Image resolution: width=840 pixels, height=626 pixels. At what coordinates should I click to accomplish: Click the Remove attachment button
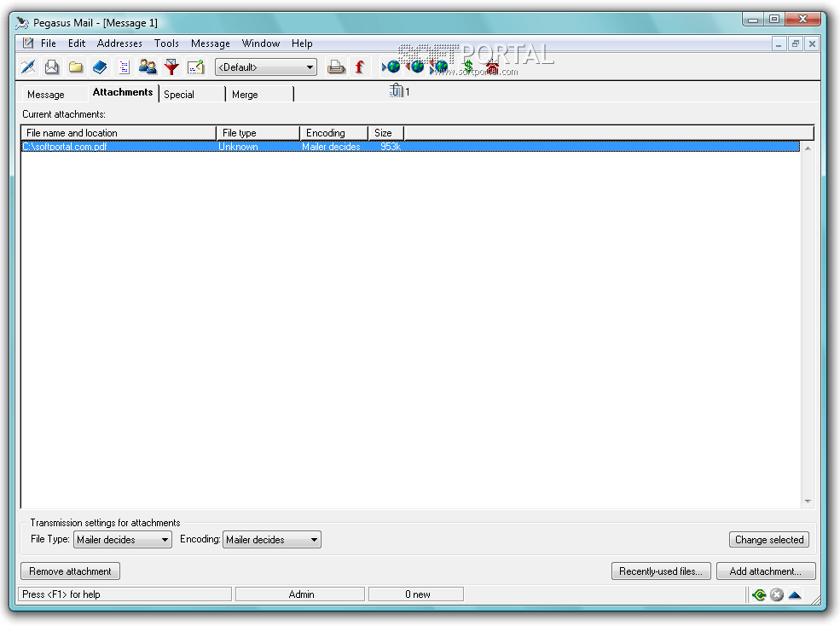point(70,571)
